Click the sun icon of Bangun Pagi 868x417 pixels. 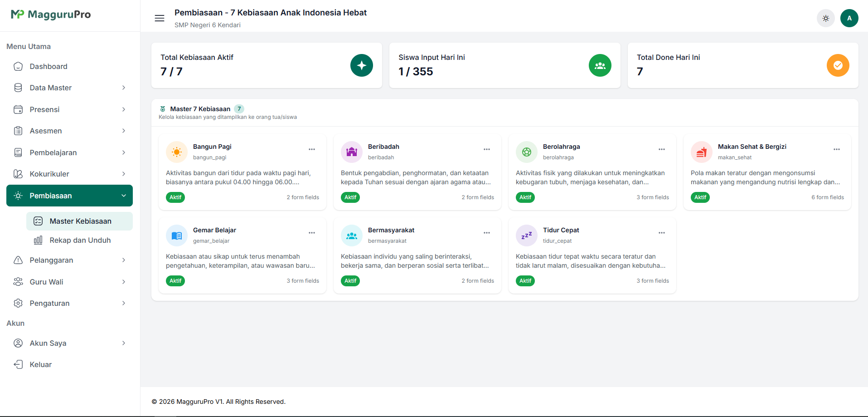(x=177, y=152)
